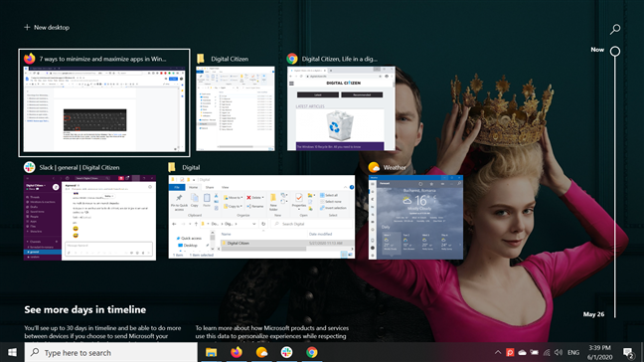Click the folder icon beside 'Digital Citizen' title

[201, 59]
